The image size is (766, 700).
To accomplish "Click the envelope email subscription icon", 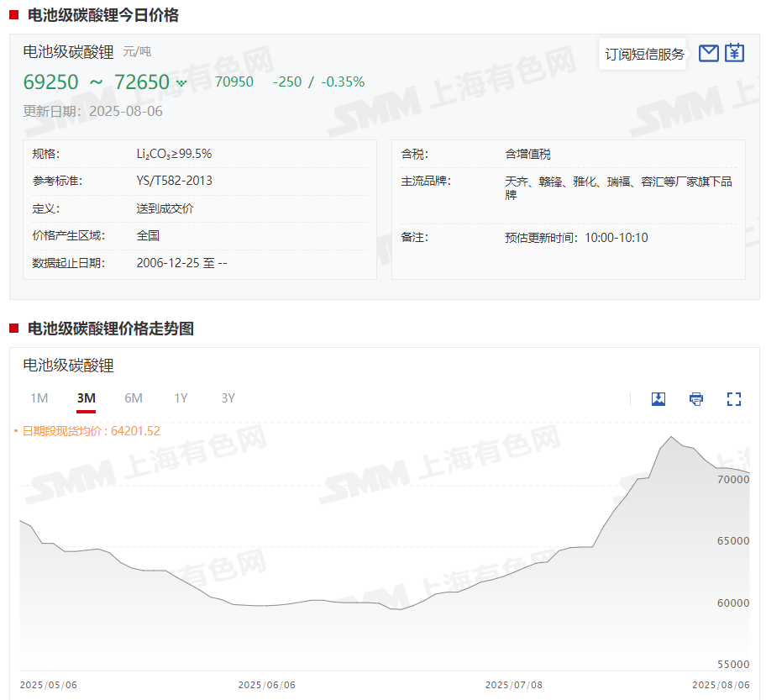I will [709, 53].
